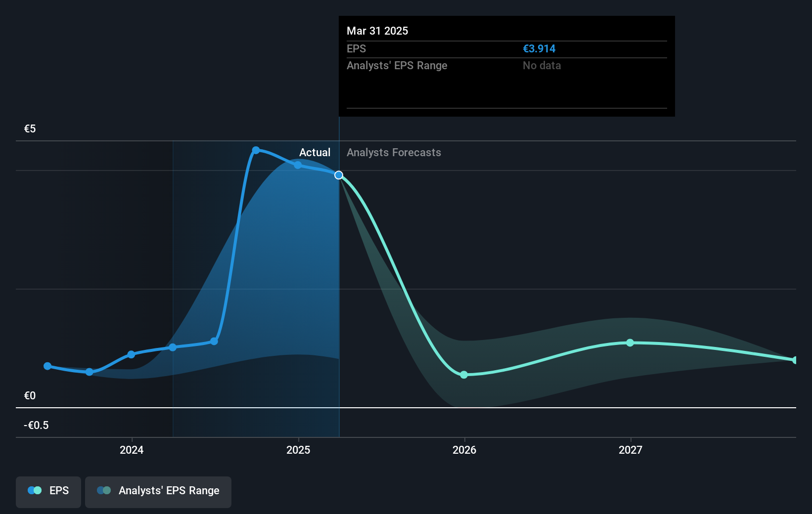812x514 pixels.
Task: Click the 2026 forecast EPS data point
Action: pos(464,375)
